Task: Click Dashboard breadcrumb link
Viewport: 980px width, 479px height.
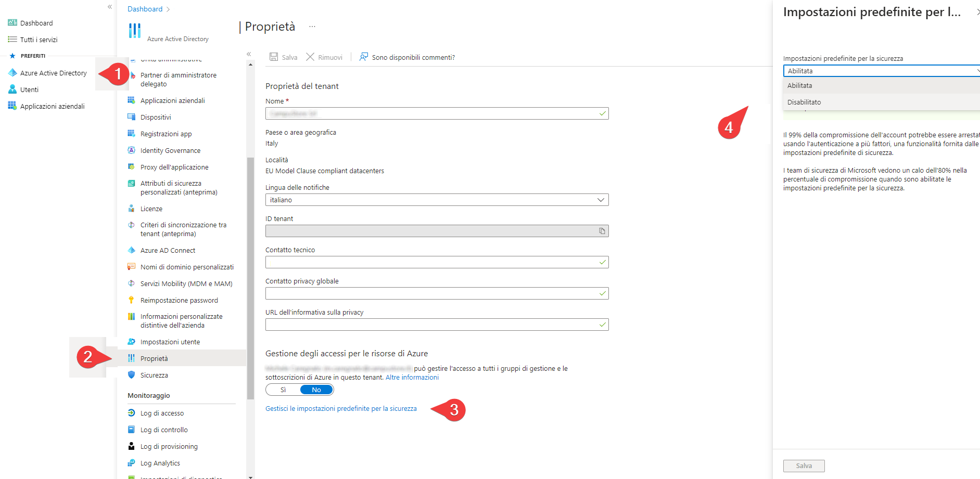Action: point(145,9)
